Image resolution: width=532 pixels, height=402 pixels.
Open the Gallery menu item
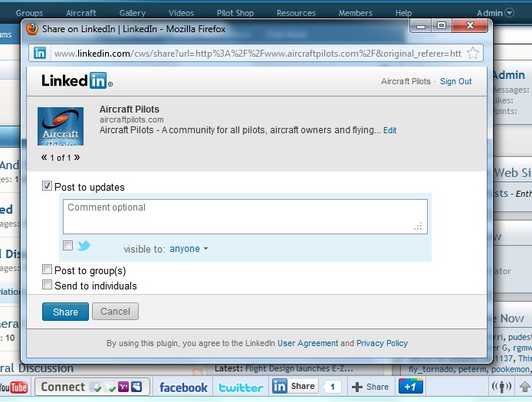coord(133,13)
